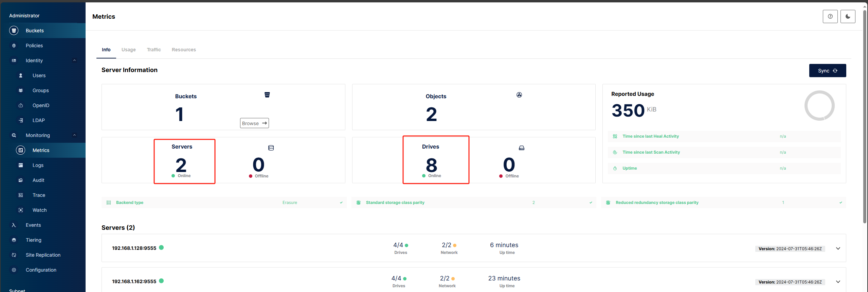Open the help documentation button
Screen dimensions: 868x292
pyautogui.click(x=830, y=16)
